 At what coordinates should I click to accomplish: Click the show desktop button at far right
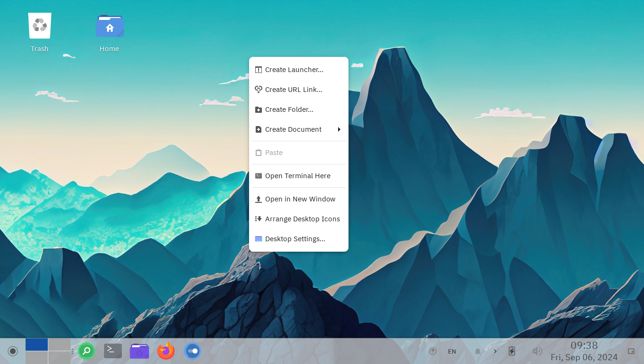(x=632, y=351)
